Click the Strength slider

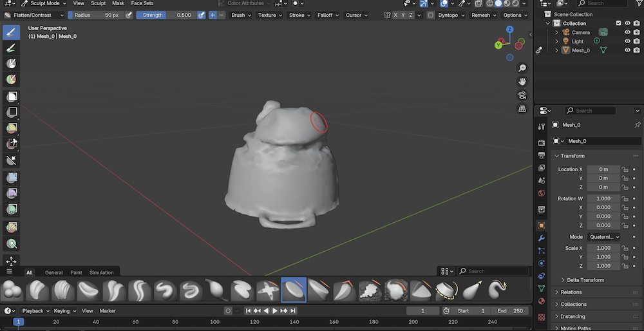pos(165,15)
